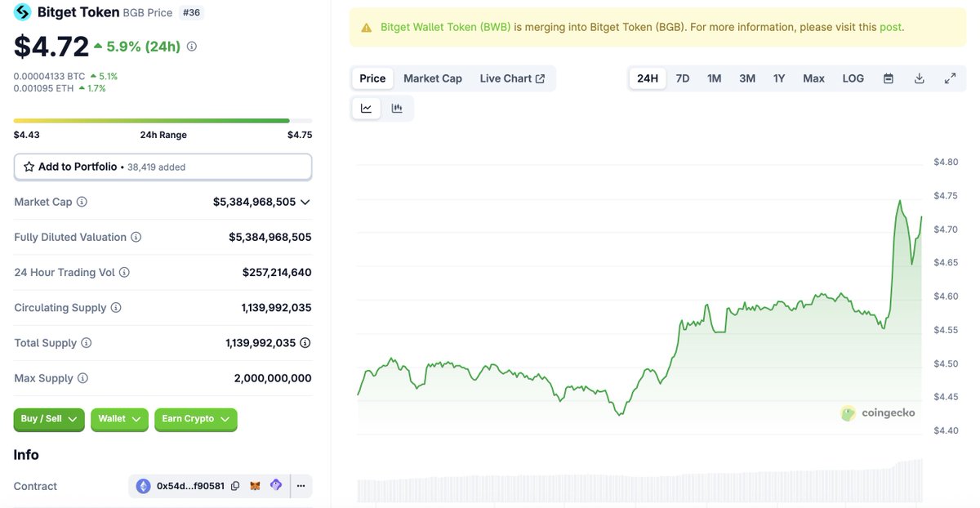This screenshot has height=508, width=980.
Task: Click the Bitget Token logo icon
Action: point(23,13)
